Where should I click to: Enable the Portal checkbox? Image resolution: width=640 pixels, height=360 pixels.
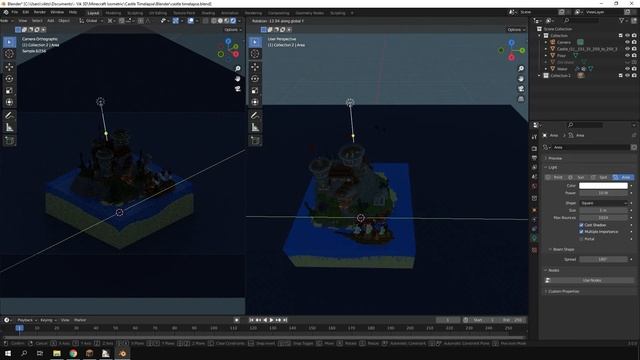581,239
